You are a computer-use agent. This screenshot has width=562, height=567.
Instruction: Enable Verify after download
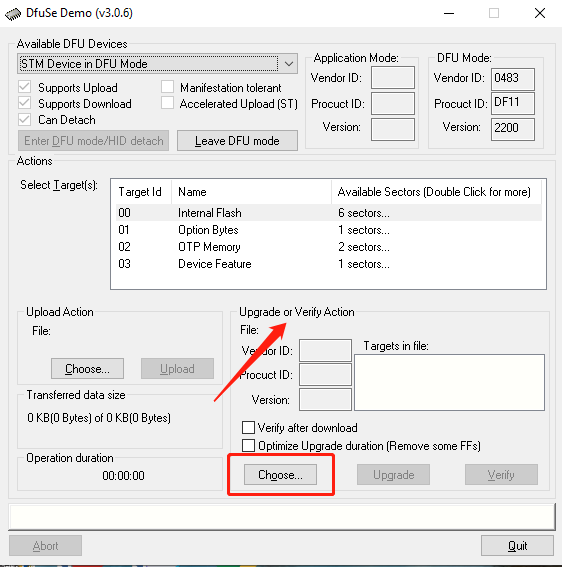click(248, 427)
